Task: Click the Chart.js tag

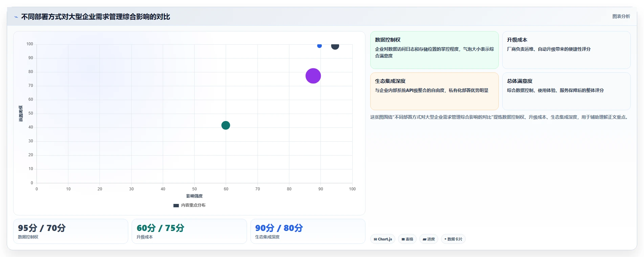Action: 383,239
